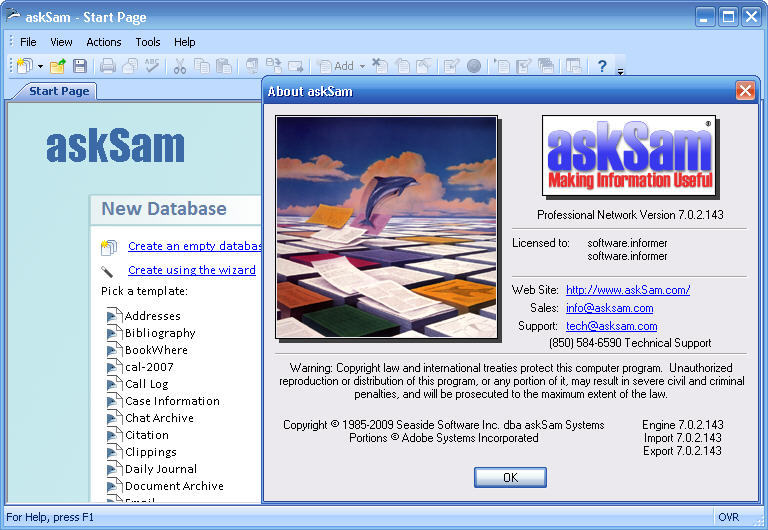Click the new database icon beside Create an empty database
768x530 pixels.
[109, 246]
